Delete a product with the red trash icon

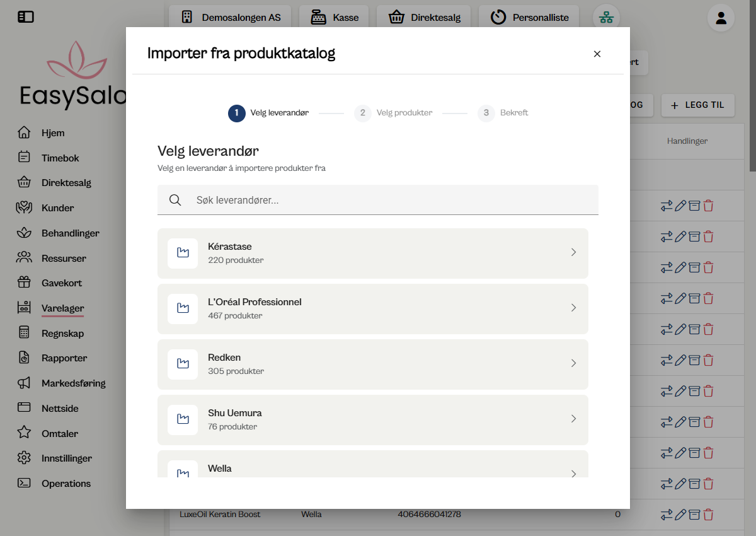tap(708, 206)
